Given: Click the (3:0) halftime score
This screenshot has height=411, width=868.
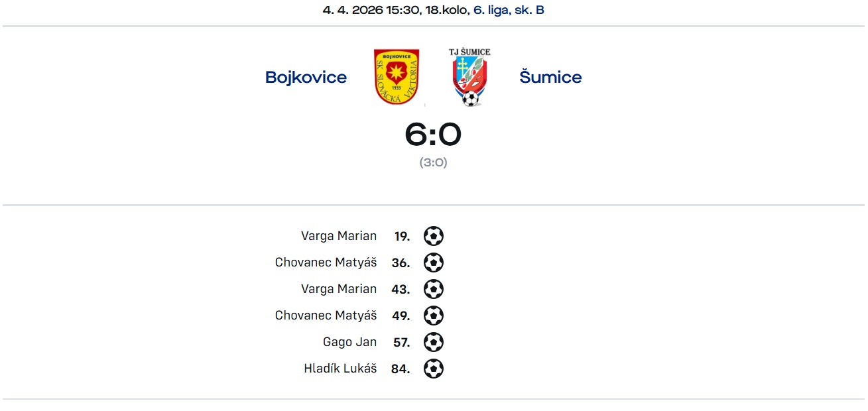Looking at the screenshot, I should pos(433,162).
